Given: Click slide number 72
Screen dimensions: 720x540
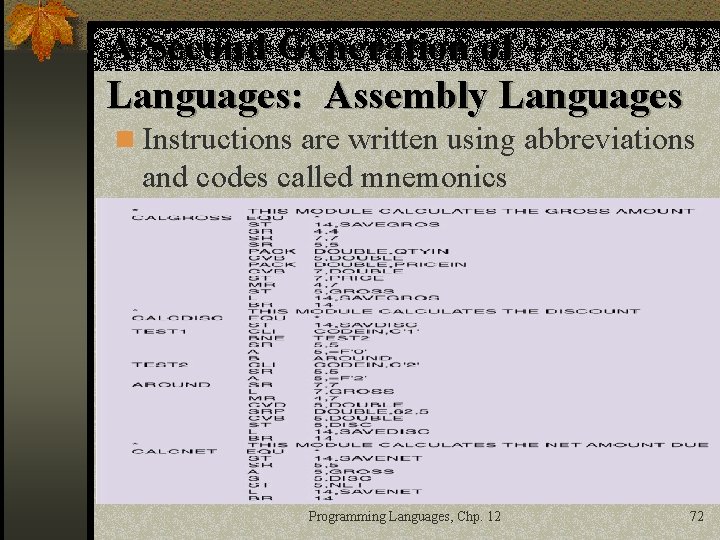Looking at the screenshot, I should (x=697, y=516).
